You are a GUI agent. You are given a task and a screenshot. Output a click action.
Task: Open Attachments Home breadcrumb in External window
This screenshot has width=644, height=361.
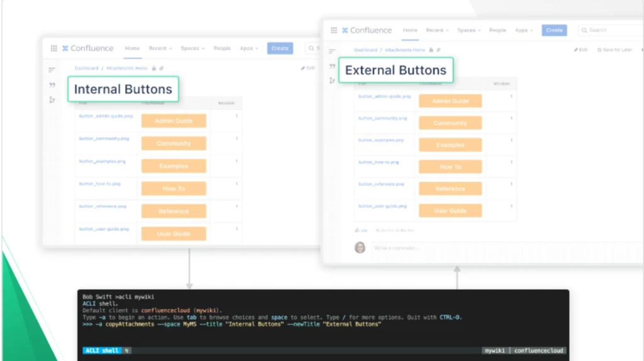click(x=405, y=50)
